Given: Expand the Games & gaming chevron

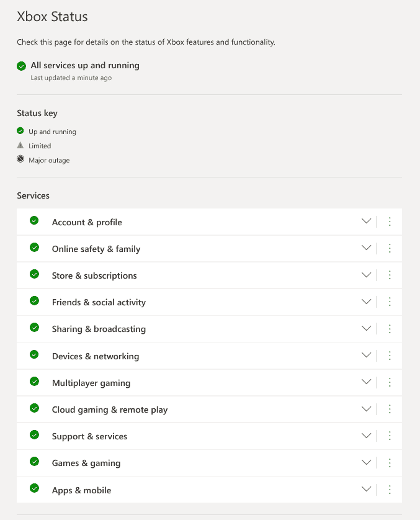Looking at the screenshot, I should click(366, 462).
